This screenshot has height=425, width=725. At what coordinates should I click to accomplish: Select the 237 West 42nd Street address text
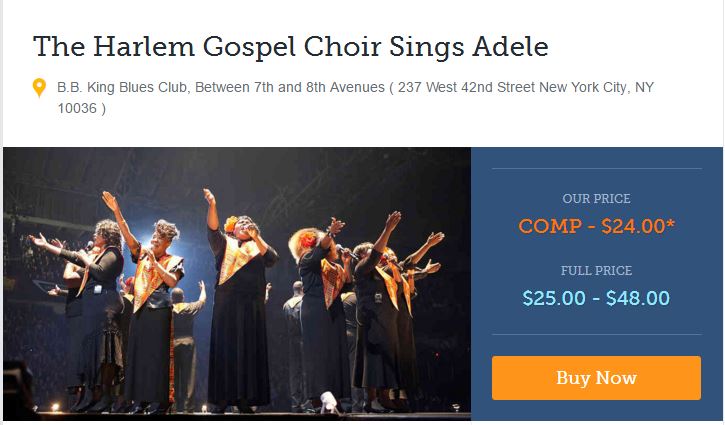[467, 88]
